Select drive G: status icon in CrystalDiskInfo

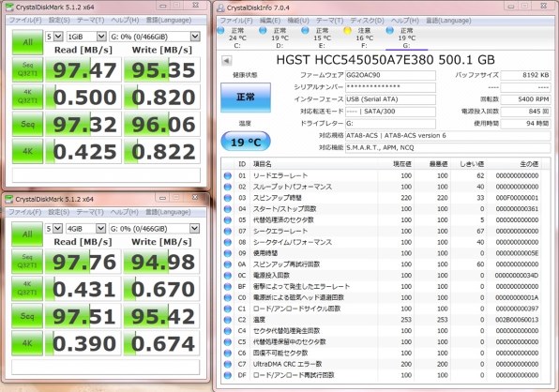pyautogui.click(x=389, y=31)
